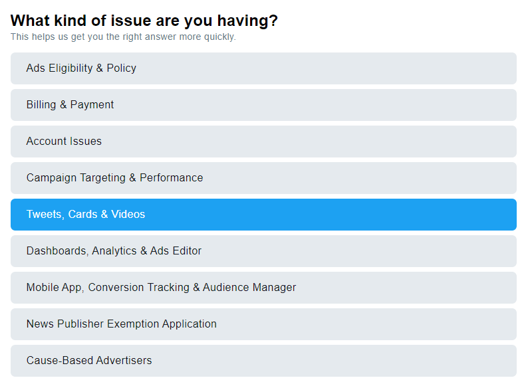
Task: Click the Billing & Payment label text
Action: tap(70, 105)
